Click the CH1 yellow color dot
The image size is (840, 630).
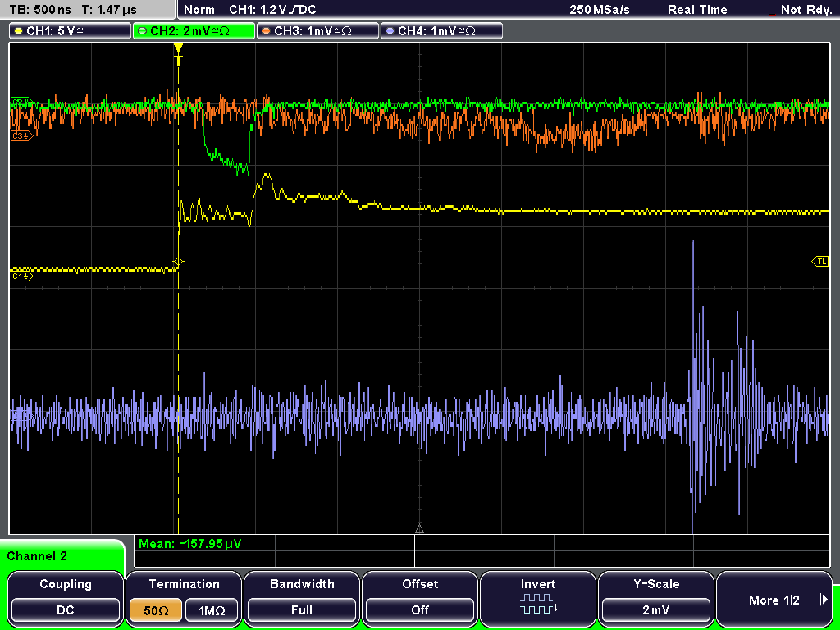[18, 31]
